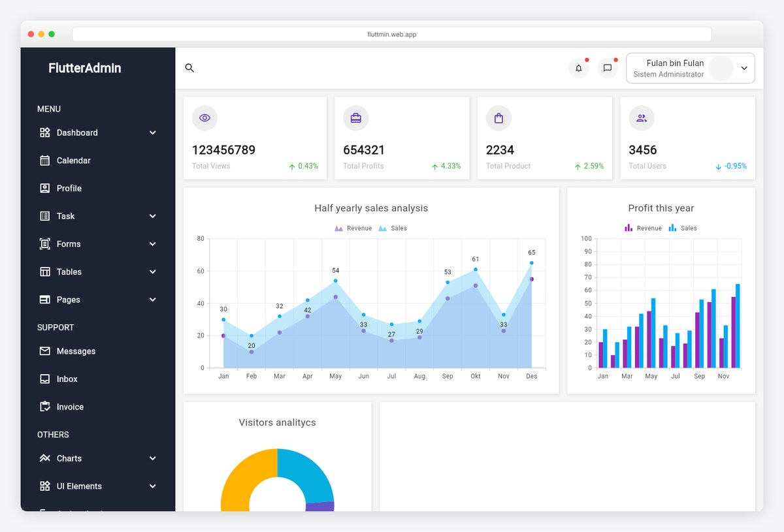Open the notifications bell

click(579, 68)
